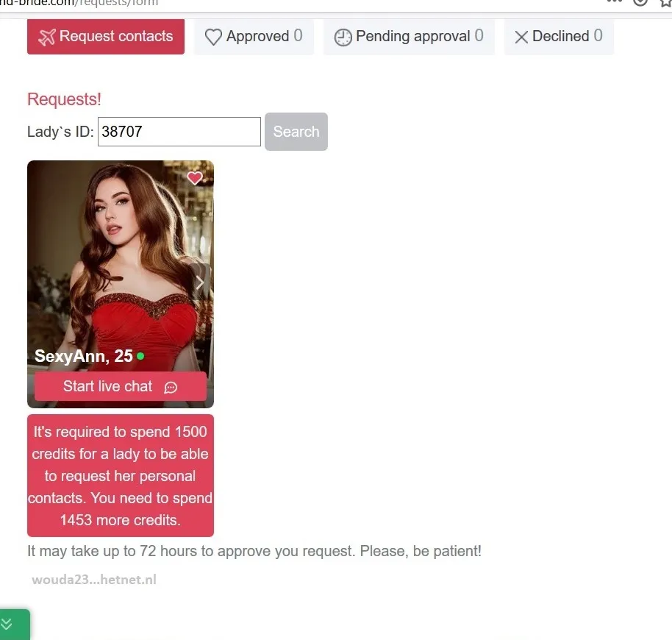Screen dimensions: 672x640
Task: Open the Pending approval tab
Action: click(x=409, y=37)
